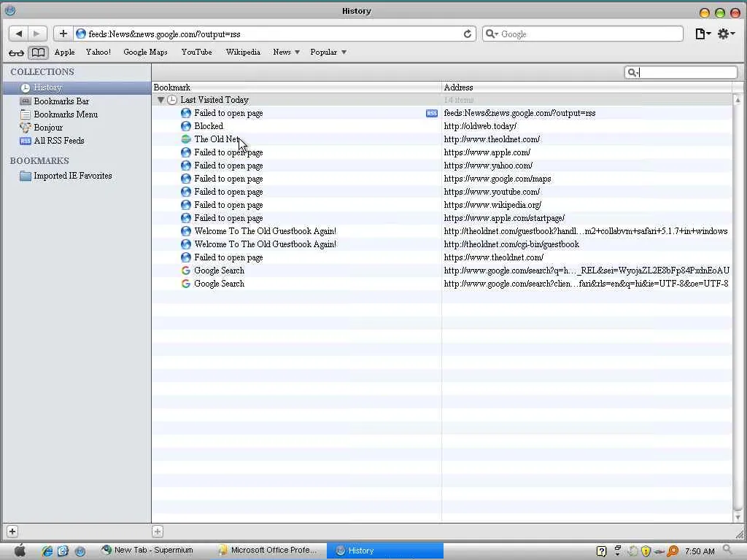Open Apple bookmark in bookmarks bar
Screen dimensions: 747x560
(x=64, y=52)
